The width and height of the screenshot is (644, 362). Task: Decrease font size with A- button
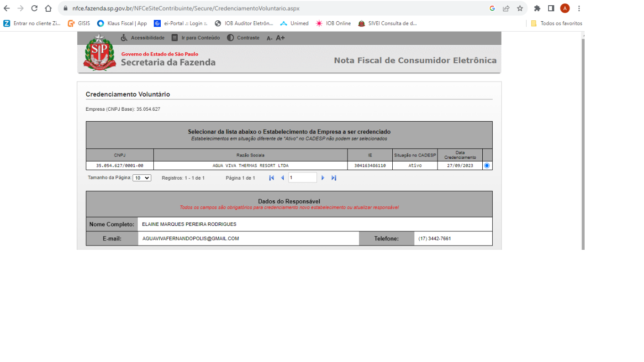[270, 38]
